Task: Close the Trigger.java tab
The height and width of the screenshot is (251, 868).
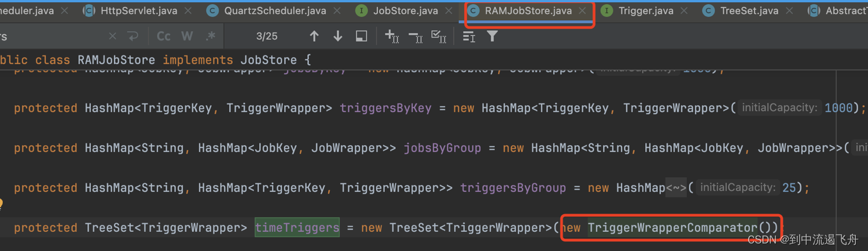Action: [x=685, y=10]
